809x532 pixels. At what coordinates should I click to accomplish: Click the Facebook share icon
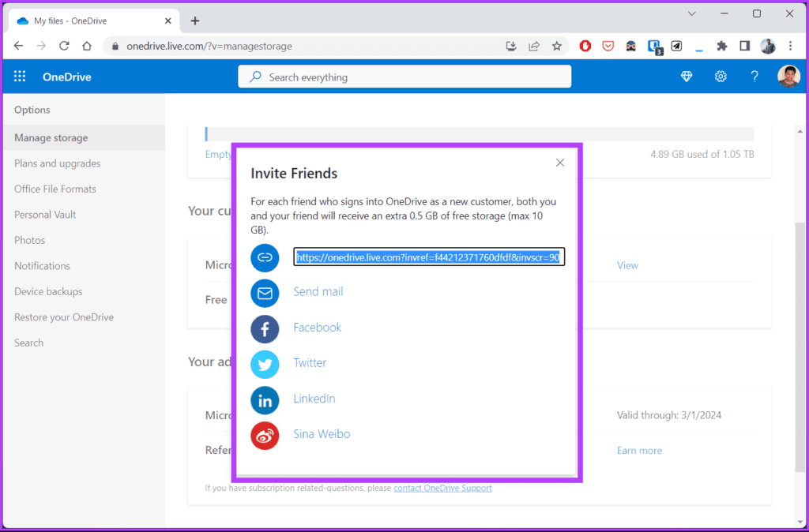pos(265,329)
